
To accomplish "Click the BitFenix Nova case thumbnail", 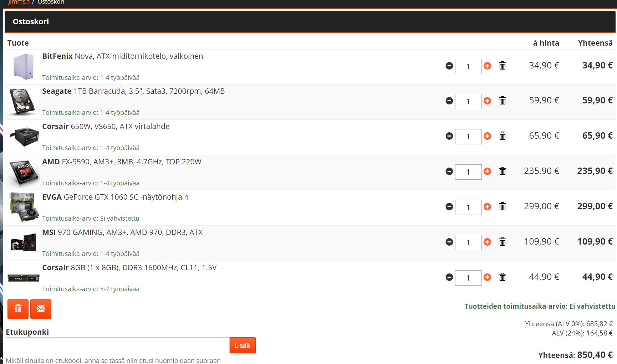I will (x=24, y=67).
